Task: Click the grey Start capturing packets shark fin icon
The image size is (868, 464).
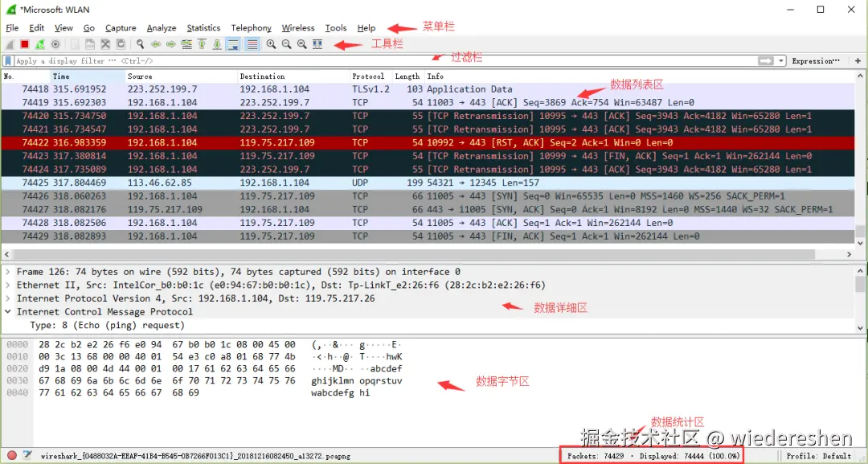Action: [10, 44]
